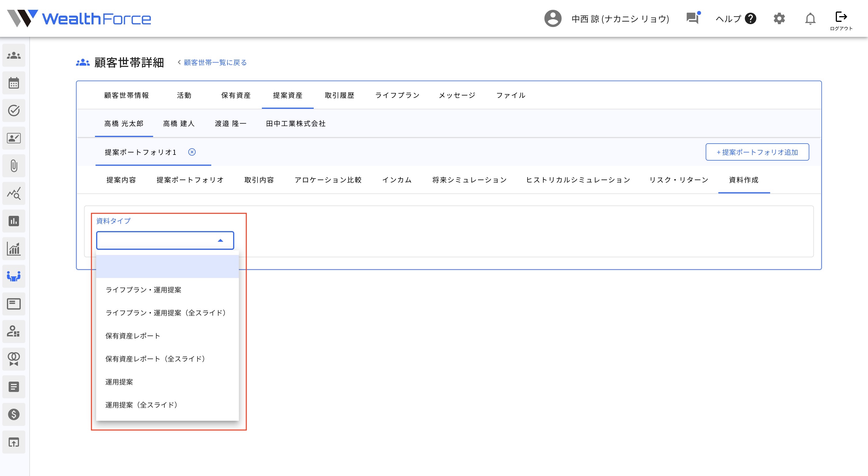Open the growth chart sidebar icon
The width and height of the screenshot is (868, 476).
coord(14,249)
